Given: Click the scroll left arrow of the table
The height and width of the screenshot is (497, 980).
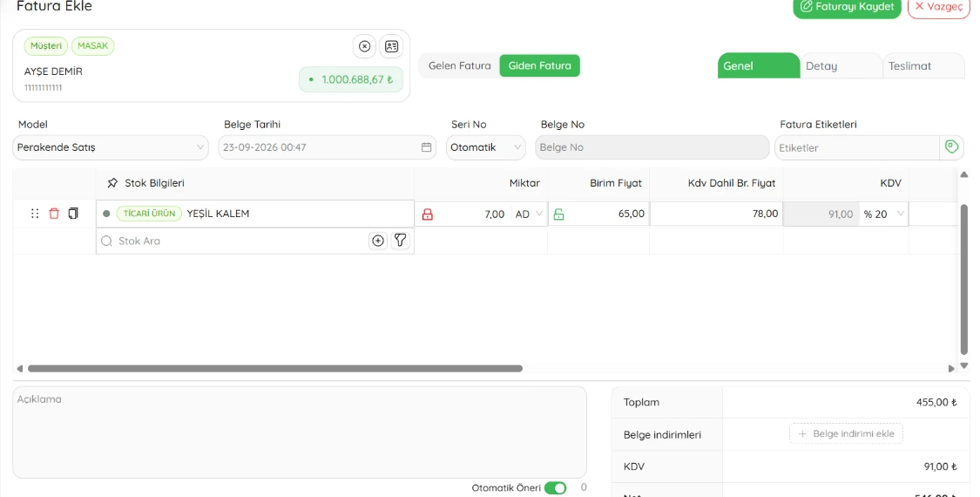Looking at the screenshot, I should pos(19,369).
